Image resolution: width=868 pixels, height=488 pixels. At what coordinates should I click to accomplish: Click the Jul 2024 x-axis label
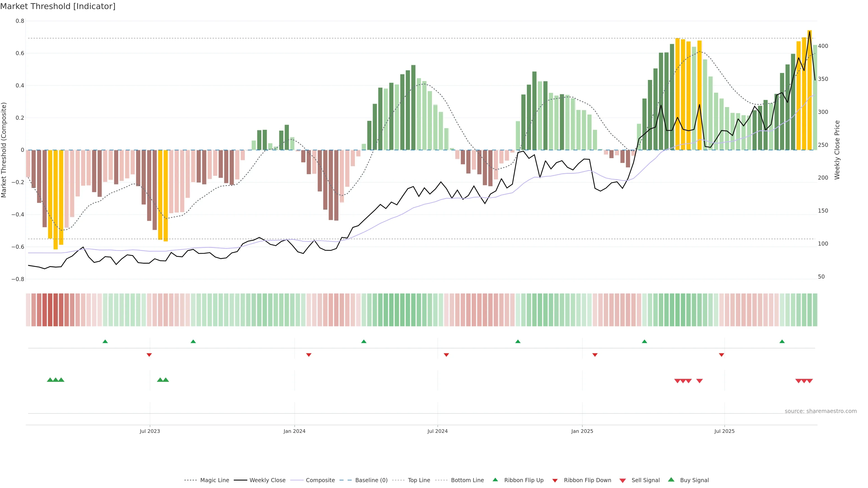(437, 431)
